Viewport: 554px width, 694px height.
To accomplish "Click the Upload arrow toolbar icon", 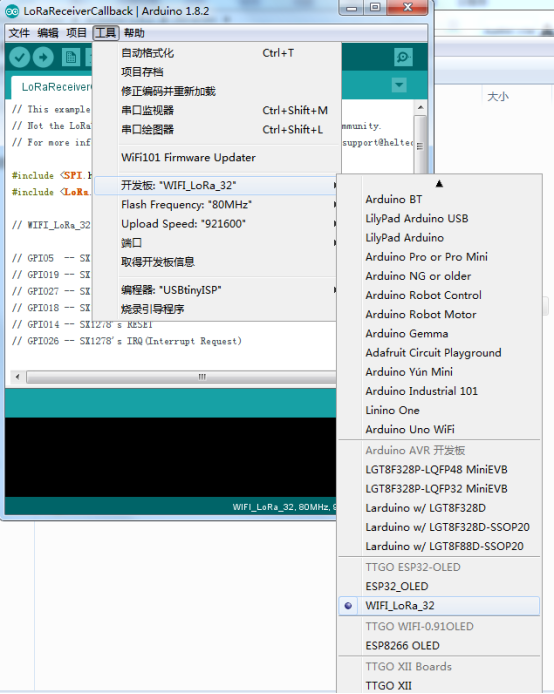I will click(x=43, y=57).
